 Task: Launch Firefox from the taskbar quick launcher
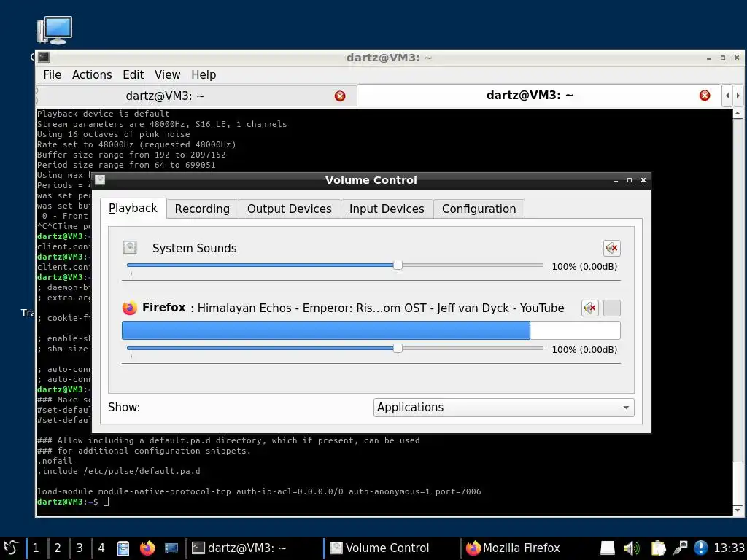coord(147,548)
